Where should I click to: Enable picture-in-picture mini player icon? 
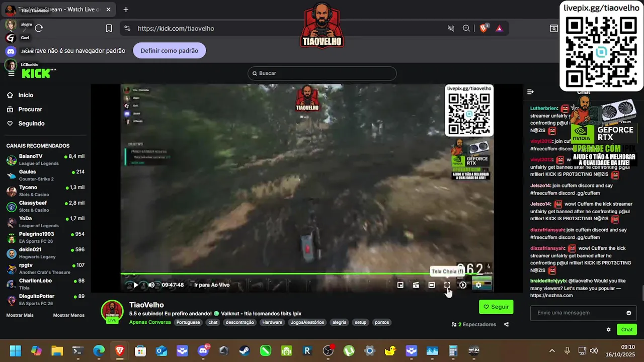(x=400, y=285)
